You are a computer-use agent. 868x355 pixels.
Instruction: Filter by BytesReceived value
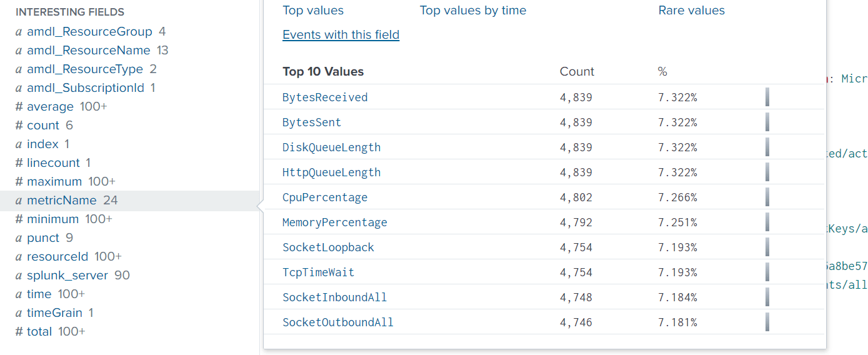[325, 97]
